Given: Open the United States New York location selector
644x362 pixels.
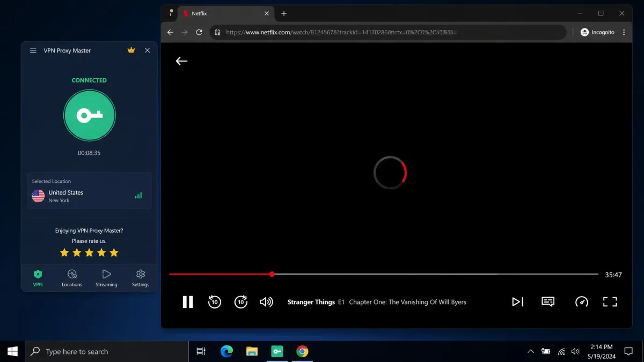Looking at the screenshot, I should point(89,191).
